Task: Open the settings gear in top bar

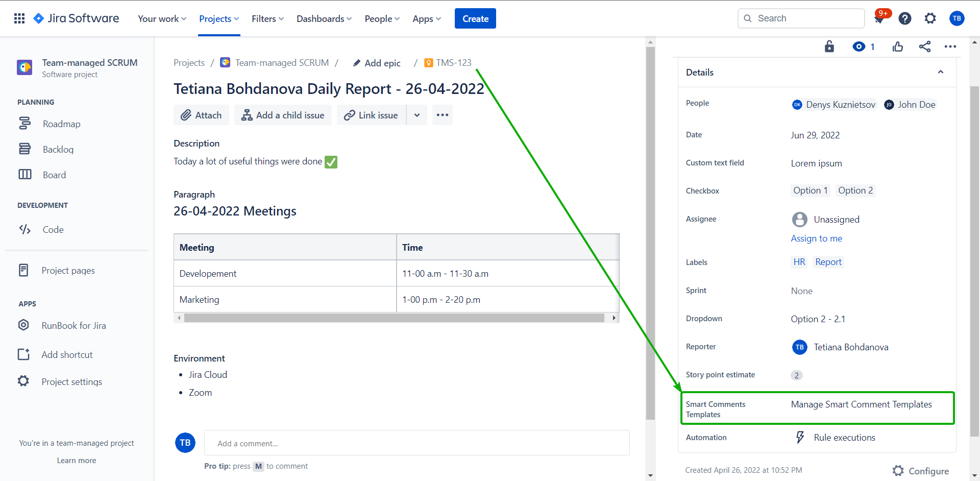Action: pos(930,19)
